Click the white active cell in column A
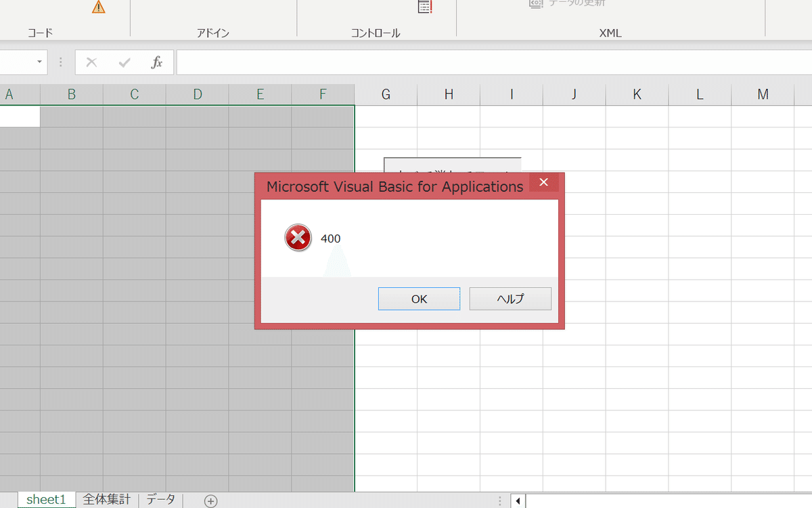 (20, 117)
